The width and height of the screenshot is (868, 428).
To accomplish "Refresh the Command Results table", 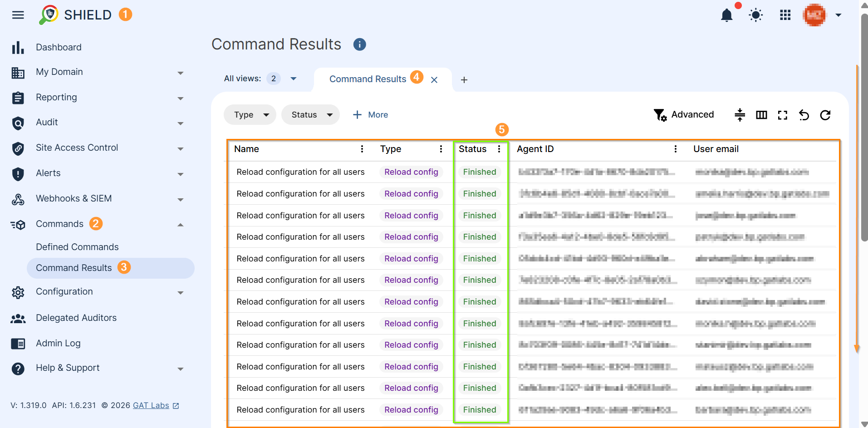I will pyautogui.click(x=825, y=115).
